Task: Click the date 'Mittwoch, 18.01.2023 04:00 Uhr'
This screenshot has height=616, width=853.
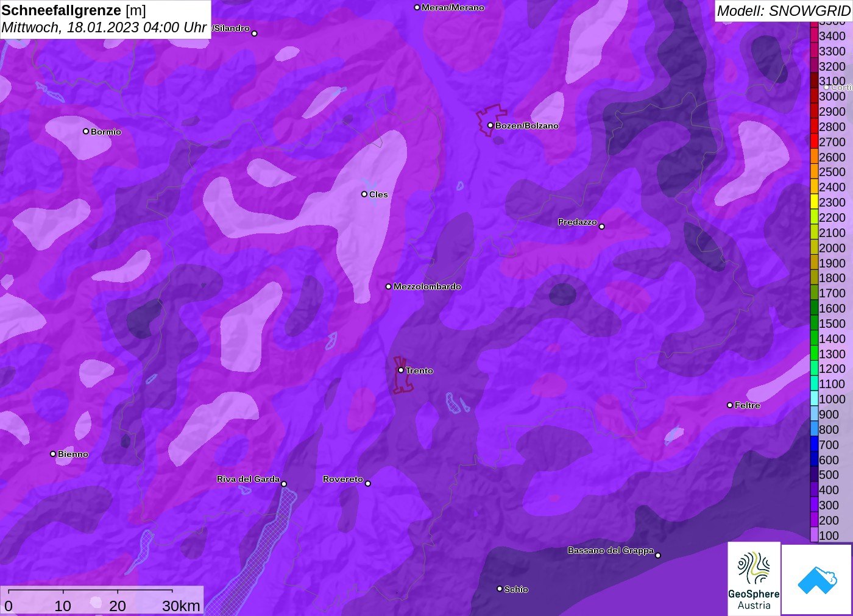Action: (104, 27)
